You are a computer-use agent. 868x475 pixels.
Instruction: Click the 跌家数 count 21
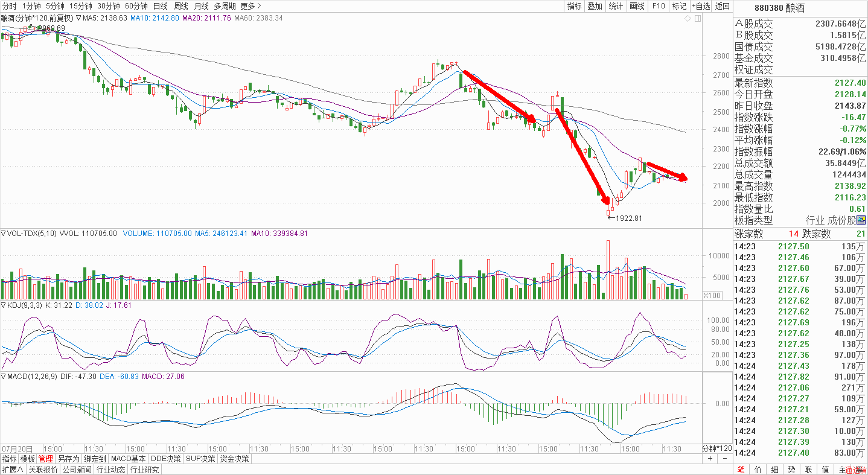pos(861,234)
